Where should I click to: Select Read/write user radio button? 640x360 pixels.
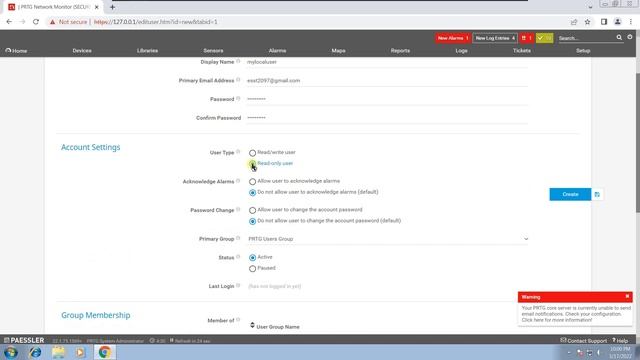pos(252,153)
